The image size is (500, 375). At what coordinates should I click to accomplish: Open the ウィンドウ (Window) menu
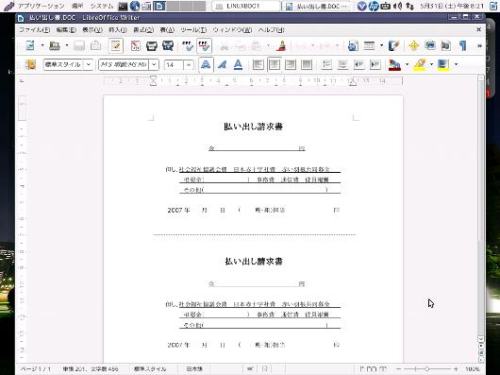(x=232, y=30)
